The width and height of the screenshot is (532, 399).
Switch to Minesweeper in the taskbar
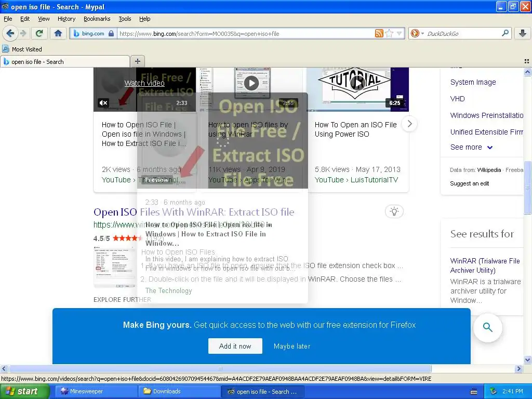(x=96, y=391)
